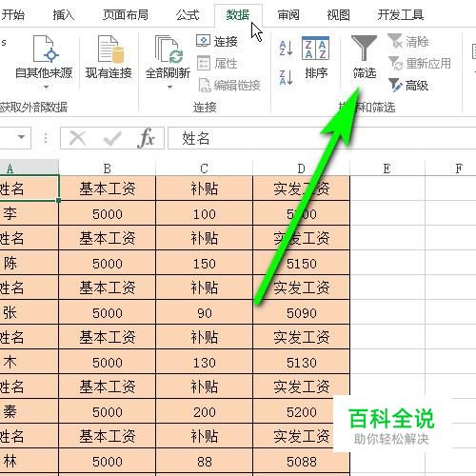
Task: Click cell 150 in the 陈 row
Action: coord(204,263)
